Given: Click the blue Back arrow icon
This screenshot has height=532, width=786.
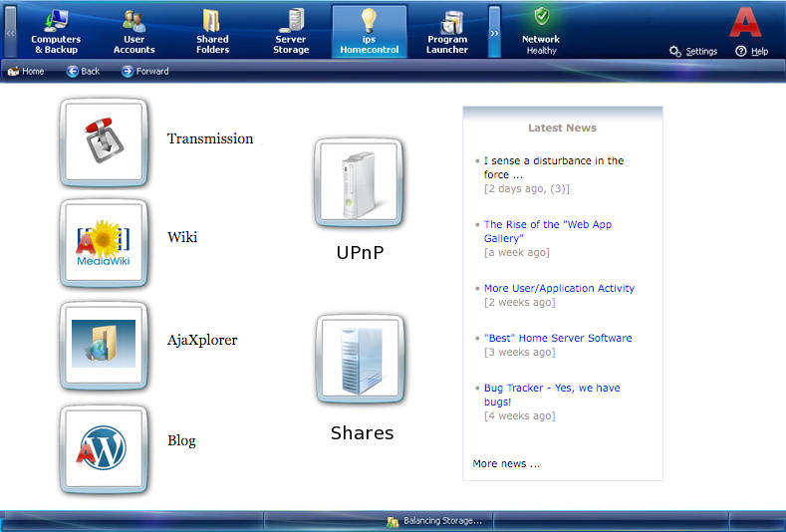Looking at the screenshot, I should 72,71.
